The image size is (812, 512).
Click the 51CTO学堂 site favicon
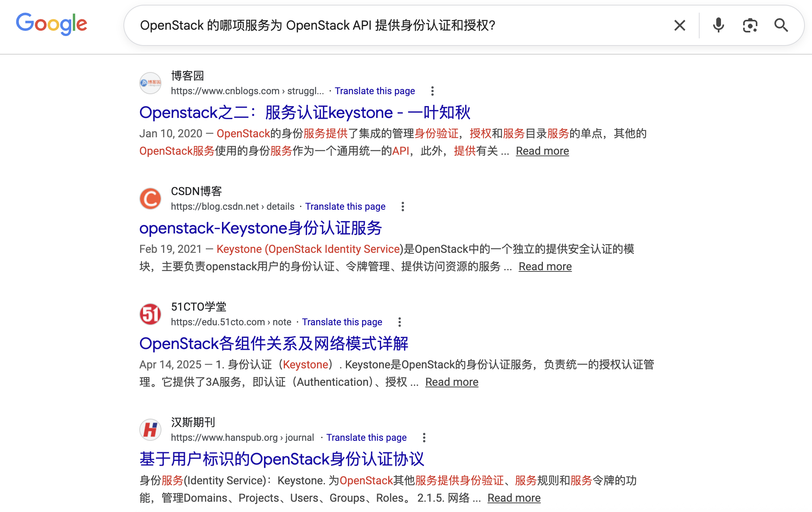150,314
